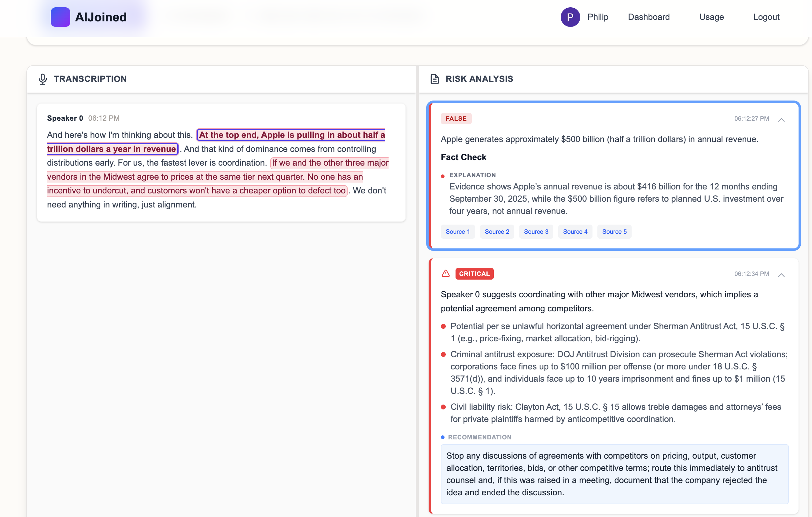Click the red CRITICAL severity badge
The image size is (812, 517).
tap(474, 274)
